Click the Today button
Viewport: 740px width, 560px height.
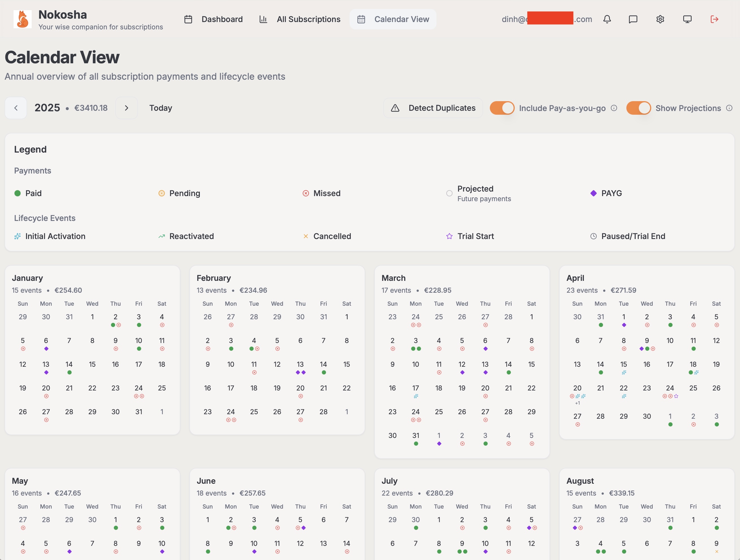point(161,108)
